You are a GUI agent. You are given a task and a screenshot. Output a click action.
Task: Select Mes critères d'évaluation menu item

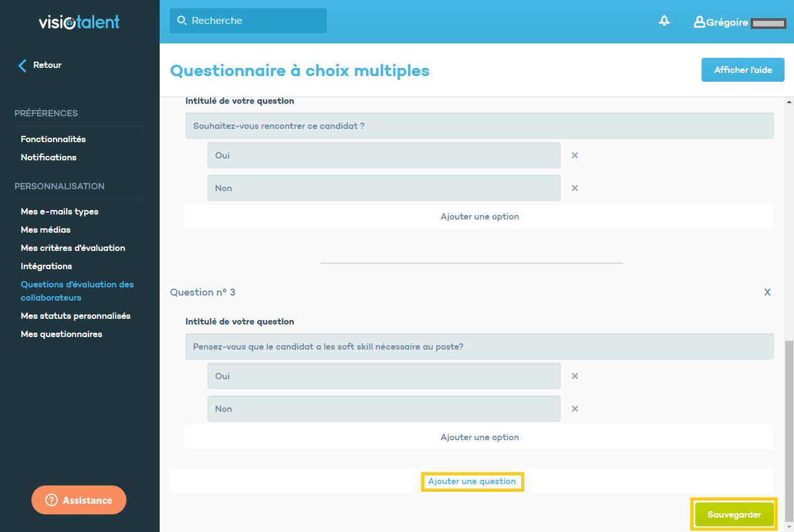pos(73,248)
